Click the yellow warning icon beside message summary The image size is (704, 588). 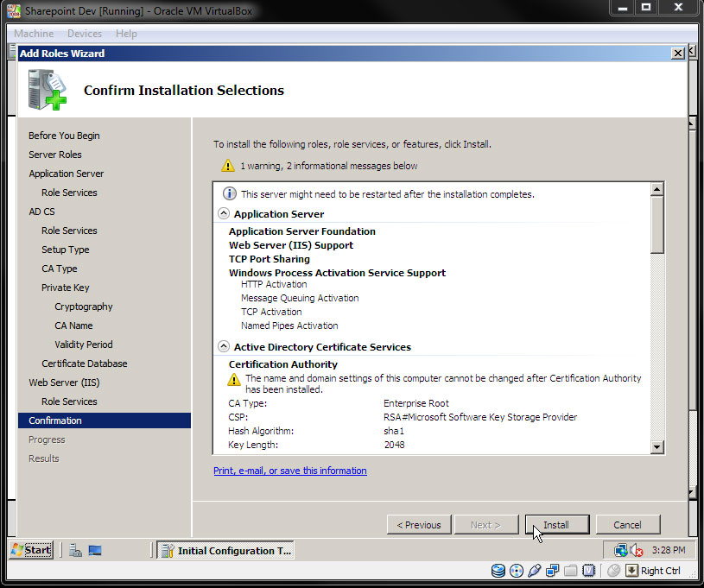click(228, 166)
